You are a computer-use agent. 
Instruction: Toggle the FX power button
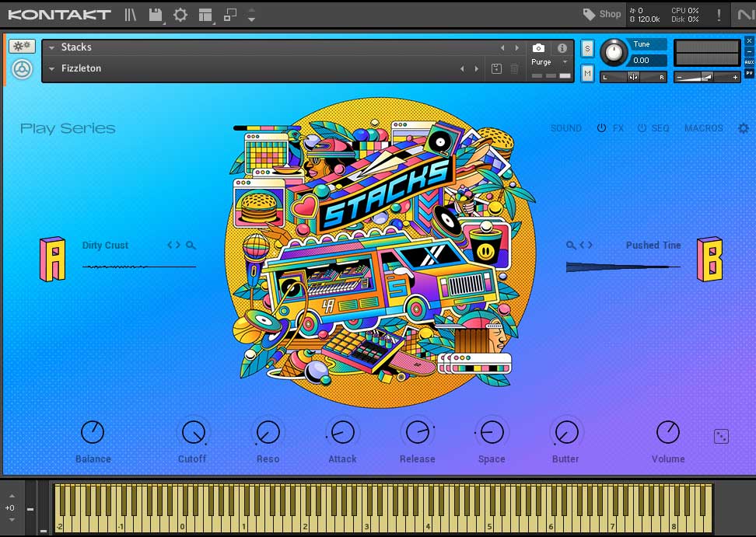(x=601, y=128)
